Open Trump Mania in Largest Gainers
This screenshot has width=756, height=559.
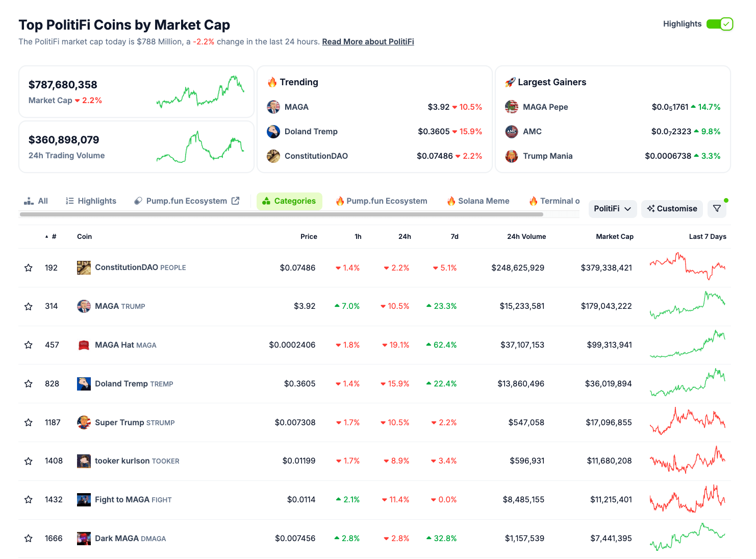pyautogui.click(x=547, y=156)
